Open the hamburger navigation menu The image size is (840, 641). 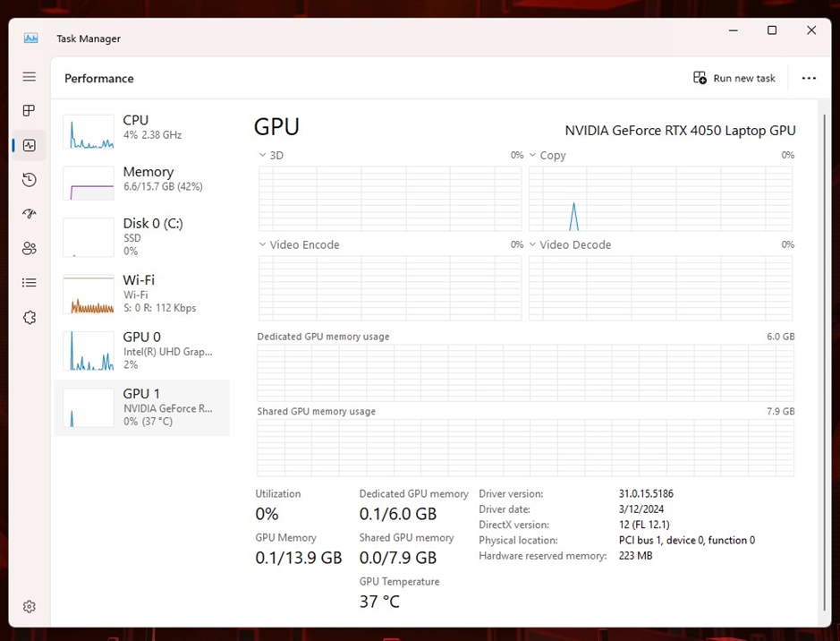pos(30,77)
